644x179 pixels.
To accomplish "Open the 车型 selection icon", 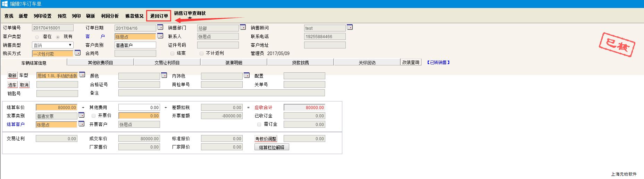I will (82, 75).
